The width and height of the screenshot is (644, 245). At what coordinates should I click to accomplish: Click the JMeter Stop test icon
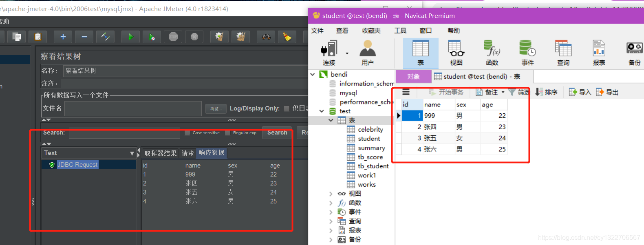pyautogui.click(x=173, y=37)
